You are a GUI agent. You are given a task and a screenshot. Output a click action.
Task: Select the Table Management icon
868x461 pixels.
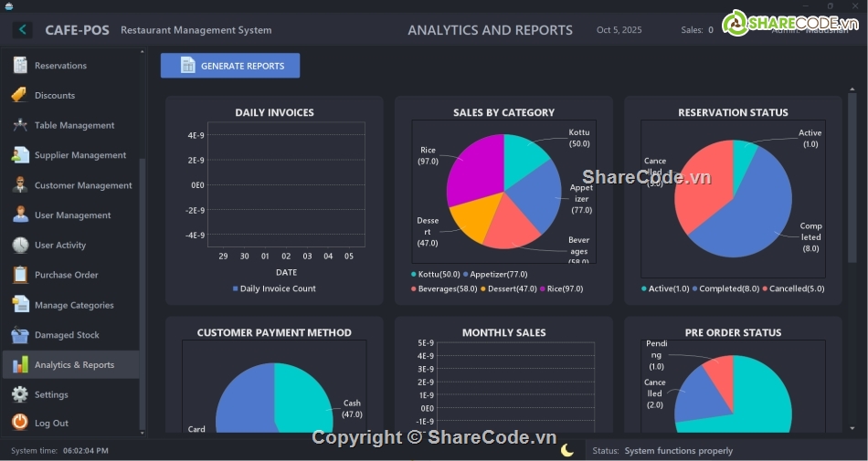pos(19,125)
